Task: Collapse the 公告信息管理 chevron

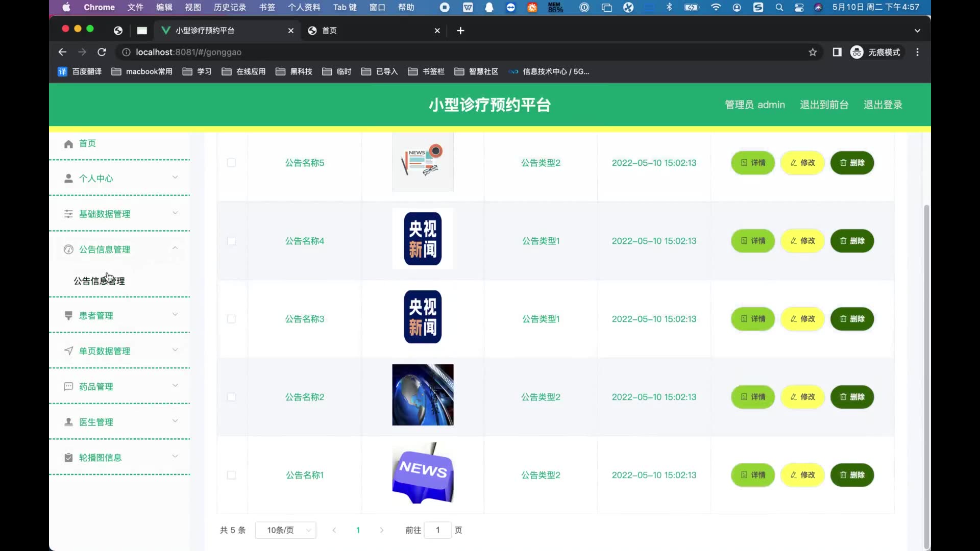Action: [x=175, y=248]
